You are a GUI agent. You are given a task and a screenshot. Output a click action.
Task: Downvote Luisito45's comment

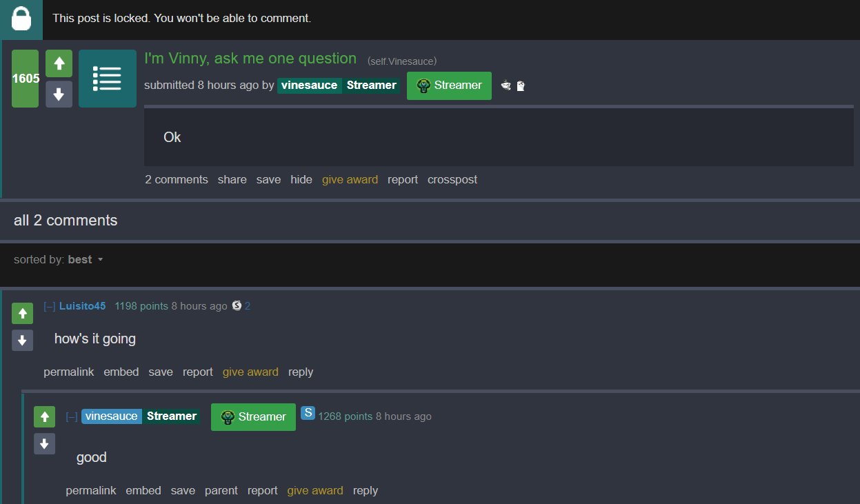[x=22, y=340]
